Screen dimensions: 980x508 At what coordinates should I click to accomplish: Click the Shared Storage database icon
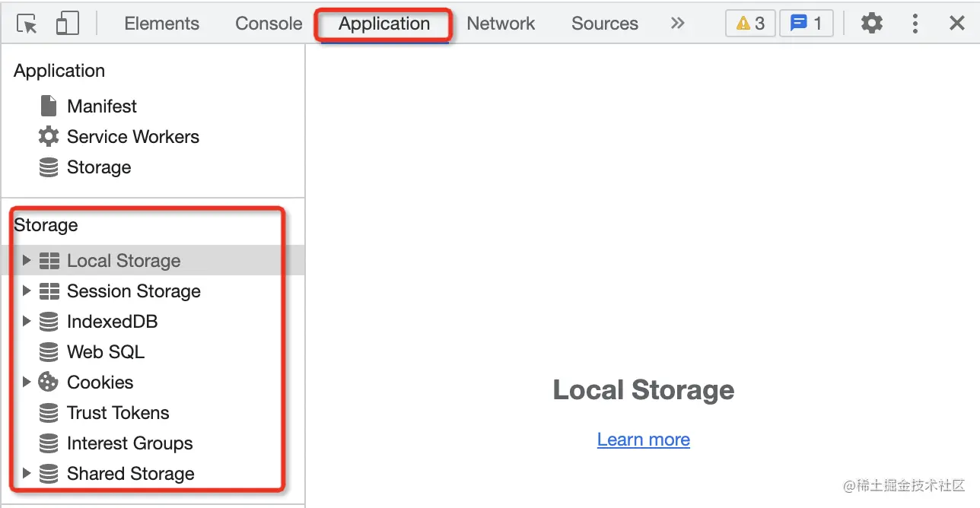[x=49, y=474]
